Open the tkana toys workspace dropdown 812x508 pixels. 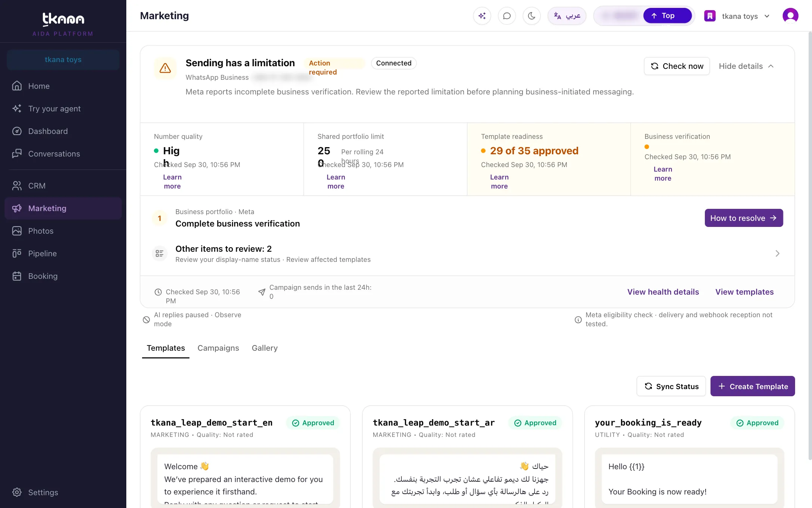point(737,16)
